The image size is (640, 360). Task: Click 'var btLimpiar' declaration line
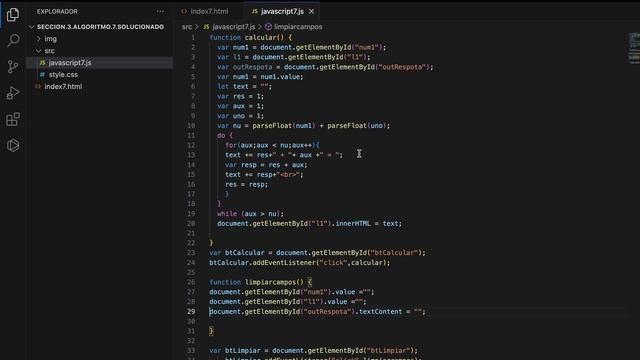313,351
